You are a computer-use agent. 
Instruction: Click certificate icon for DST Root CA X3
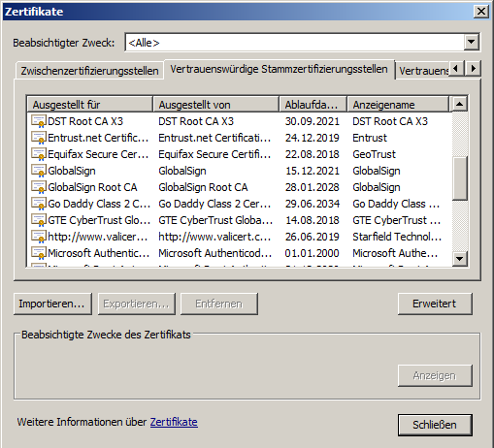pyautogui.click(x=38, y=121)
